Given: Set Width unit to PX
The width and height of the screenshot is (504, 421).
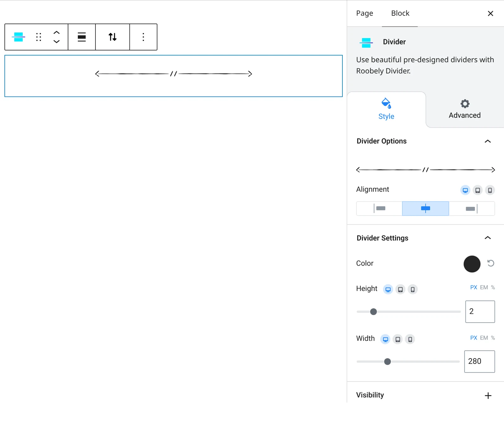Looking at the screenshot, I should point(473,338).
